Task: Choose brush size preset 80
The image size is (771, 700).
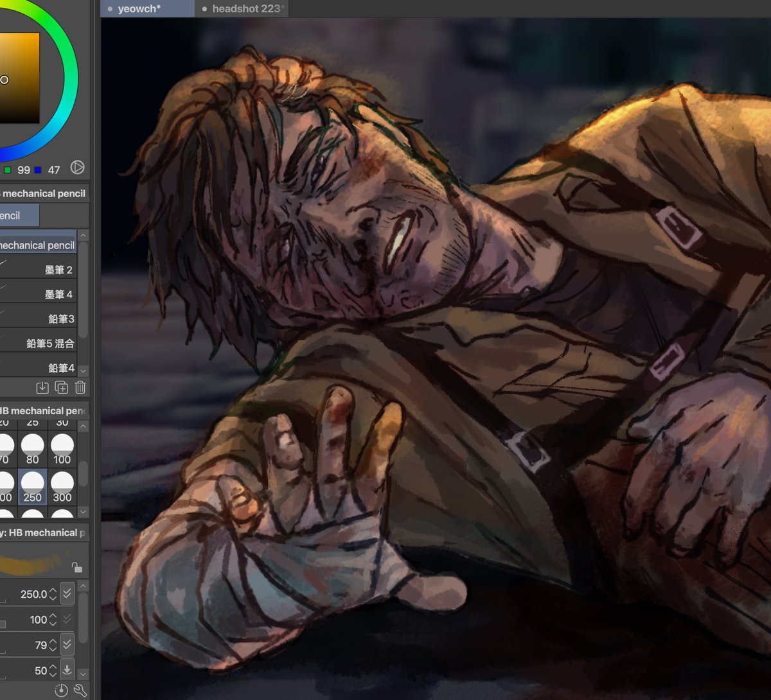Action: (x=33, y=449)
